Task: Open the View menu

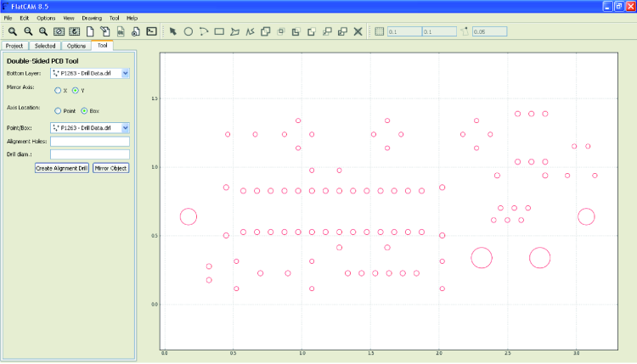Action: pyautogui.click(x=69, y=19)
